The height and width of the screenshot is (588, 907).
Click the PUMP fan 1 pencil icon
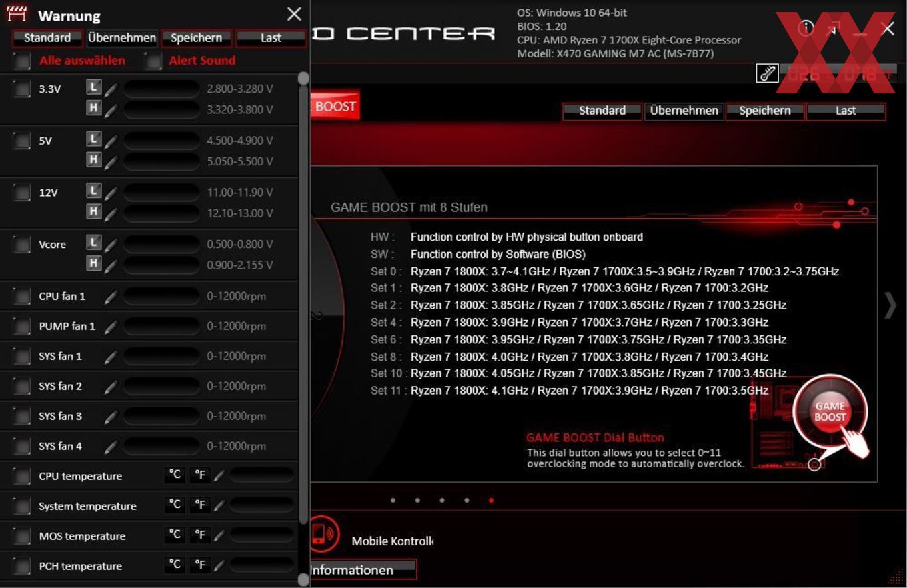click(111, 327)
